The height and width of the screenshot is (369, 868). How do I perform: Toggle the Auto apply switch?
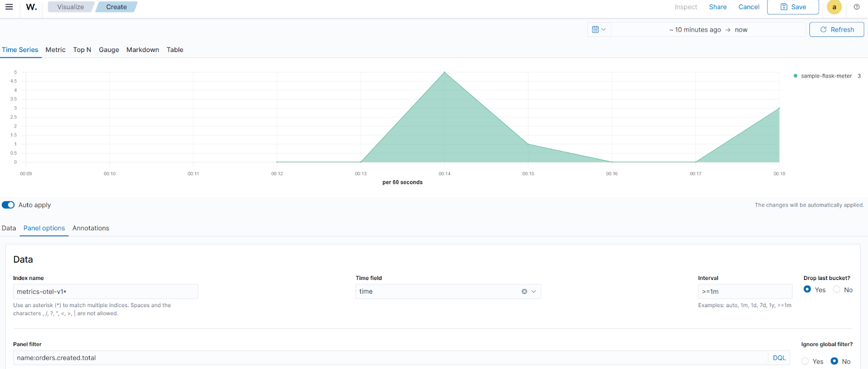[8, 205]
